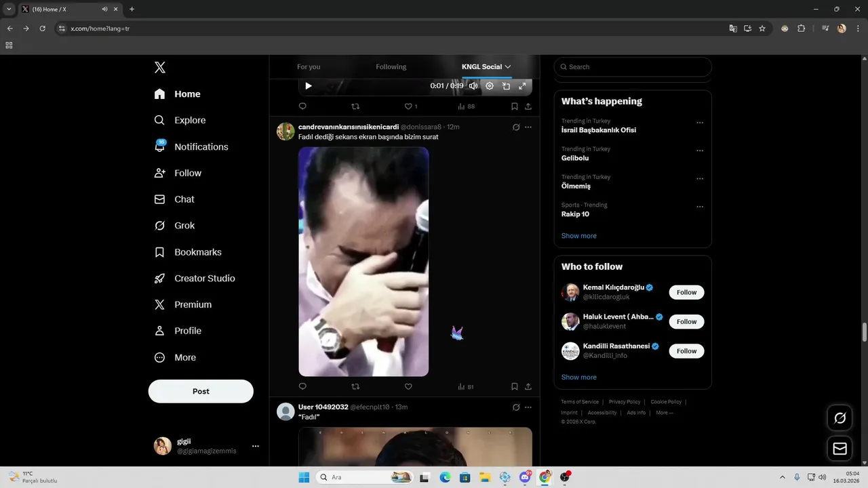Reply to the top video post
Viewport: 868px width, 488px height.
pyautogui.click(x=302, y=106)
